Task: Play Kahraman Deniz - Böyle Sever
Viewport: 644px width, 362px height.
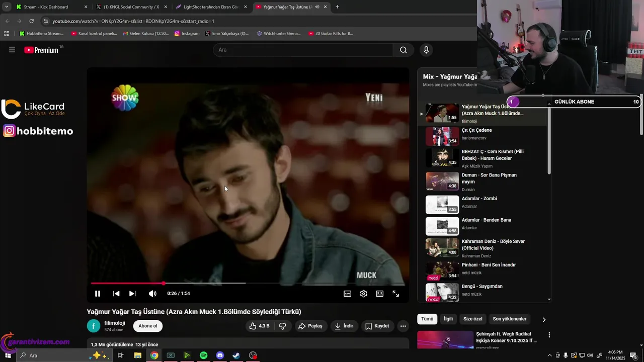Action: (x=483, y=247)
